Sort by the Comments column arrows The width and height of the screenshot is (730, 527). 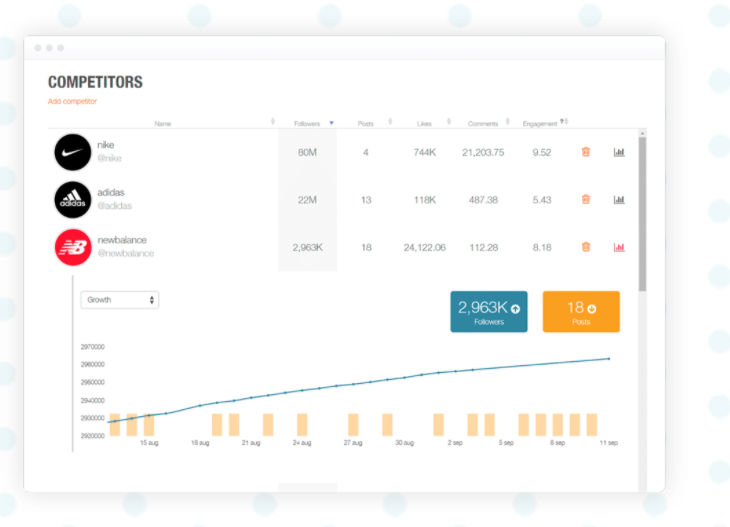pos(507,122)
